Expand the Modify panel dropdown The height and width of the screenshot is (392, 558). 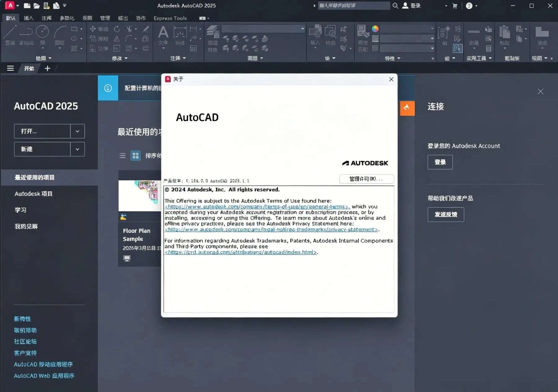(x=120, y=58)
